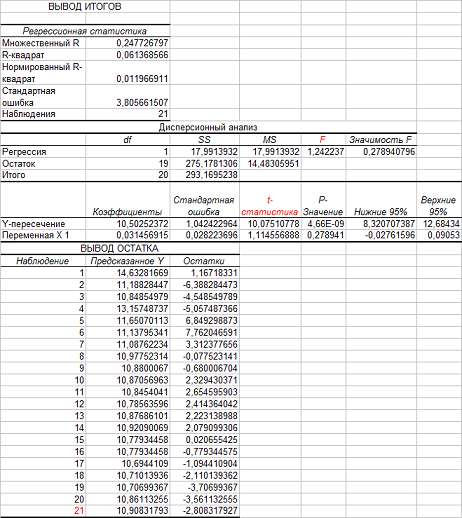Image resolution: width=462 pixels, height=518 pixels.
Task: Select the ВЫВОД ИТОГОВ title cell
Action: click(x=85, y=7)
